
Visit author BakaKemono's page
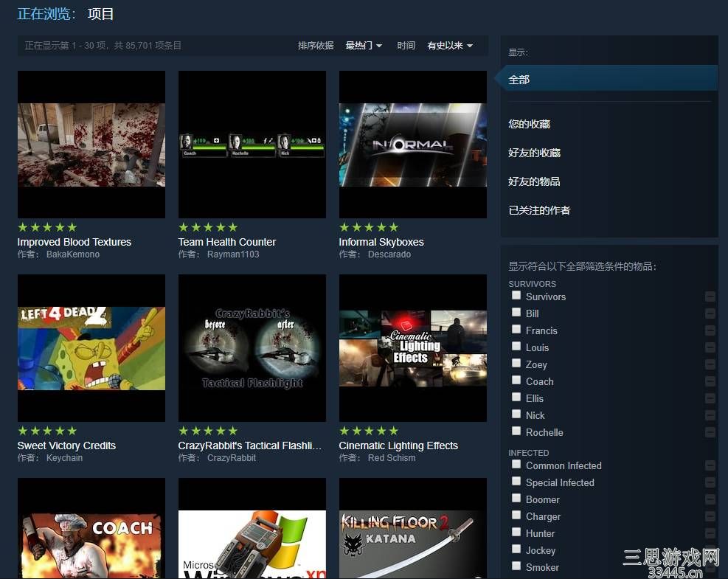click(73, 254)
